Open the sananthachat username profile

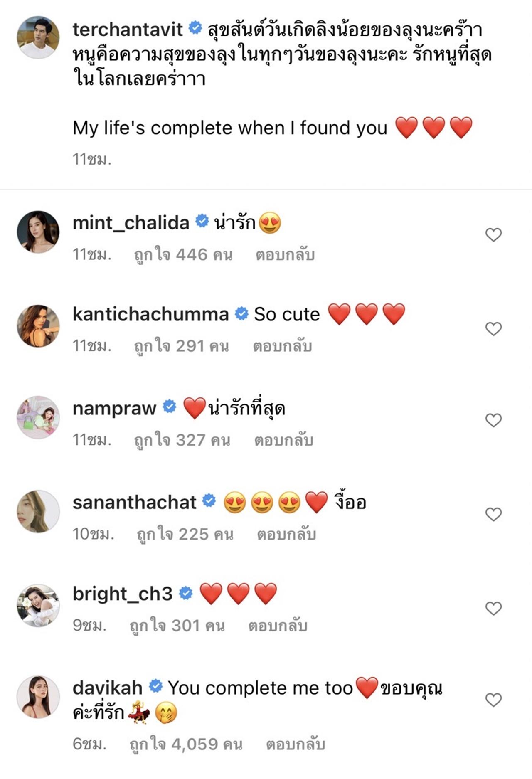(x=134, y=503)
